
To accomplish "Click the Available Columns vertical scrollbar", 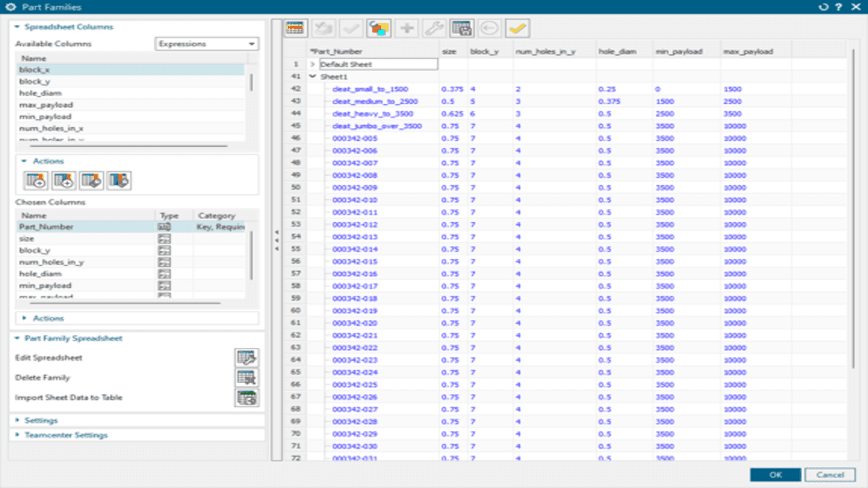I will click(x=251, y=82).
